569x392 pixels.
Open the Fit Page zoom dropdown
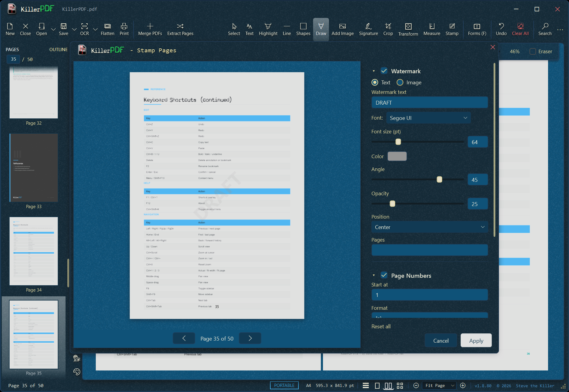[439, 385]
